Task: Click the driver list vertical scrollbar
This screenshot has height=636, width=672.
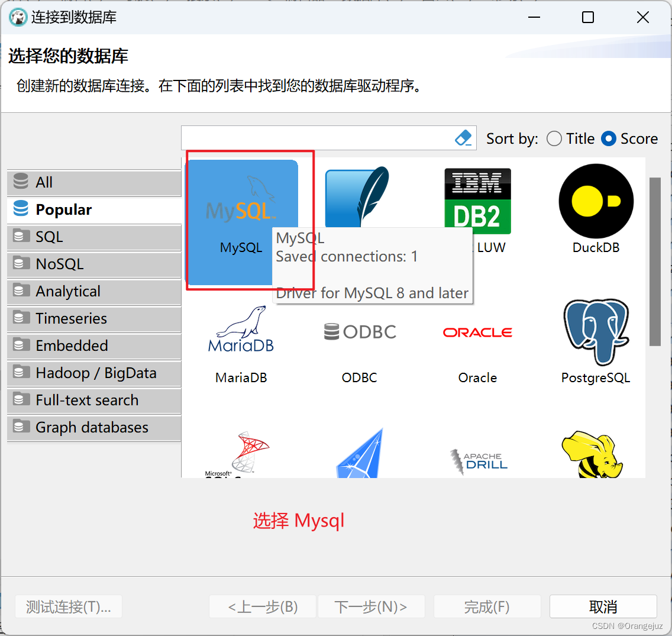Action: [x=655, y=261]
